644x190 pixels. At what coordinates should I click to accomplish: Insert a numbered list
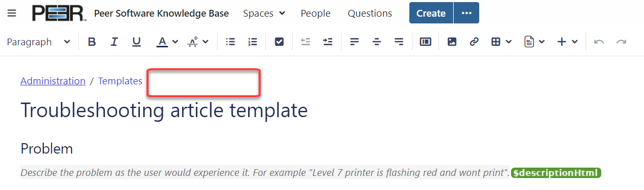[252, 42]
